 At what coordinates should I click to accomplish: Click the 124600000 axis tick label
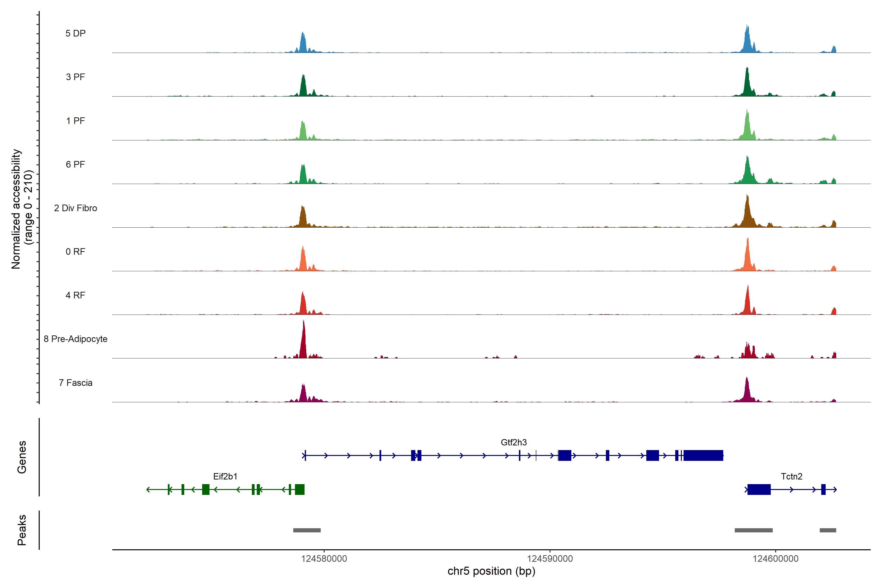click(x=775, y=559)
